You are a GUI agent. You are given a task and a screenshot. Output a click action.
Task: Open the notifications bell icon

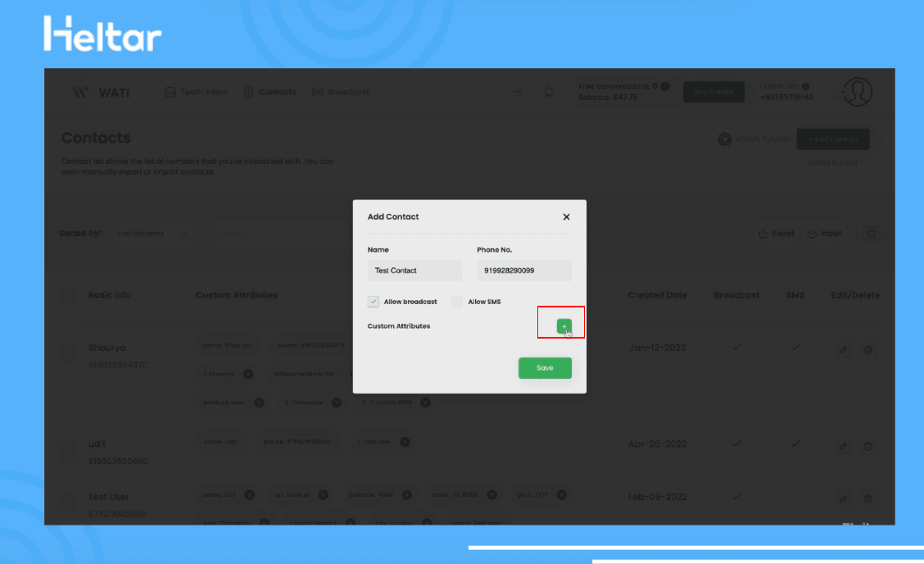[x=549, y=93]
